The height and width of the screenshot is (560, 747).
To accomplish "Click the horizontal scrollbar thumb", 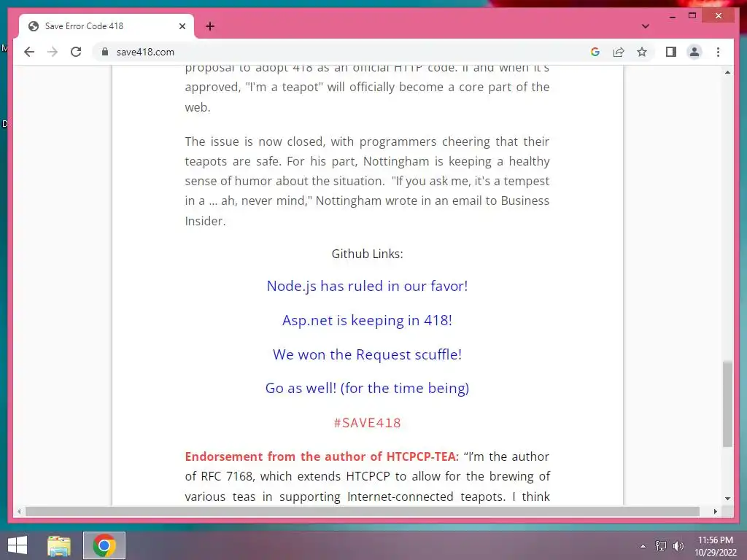I will 363,511.
